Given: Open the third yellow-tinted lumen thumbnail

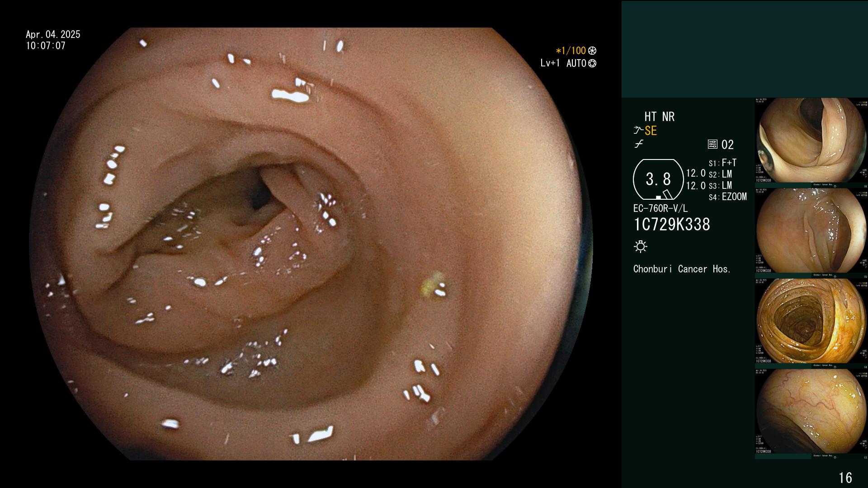Looking at the screenshot, I should coord(811,321).
